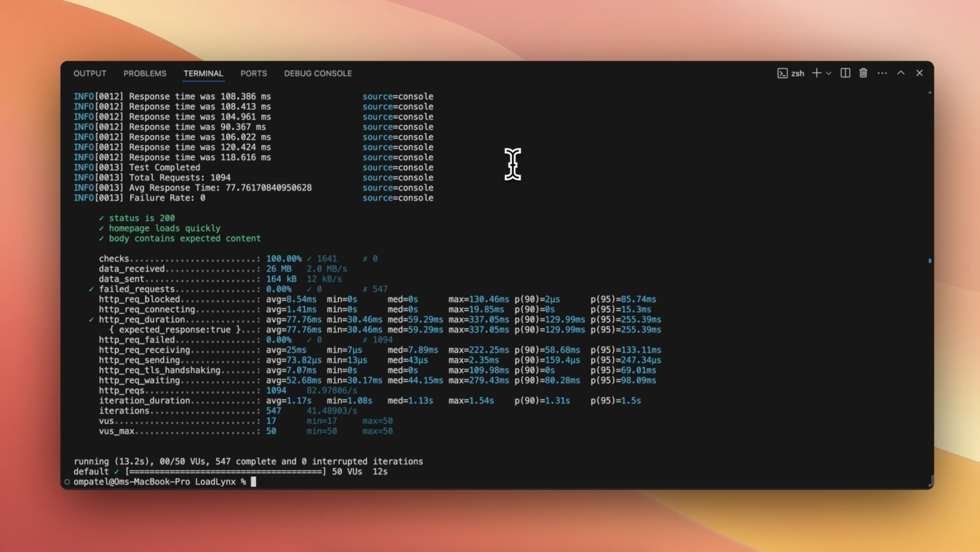980x552 pixels.
Task: Add a new terminal with plus icon
Action: [x=816, y=73]
